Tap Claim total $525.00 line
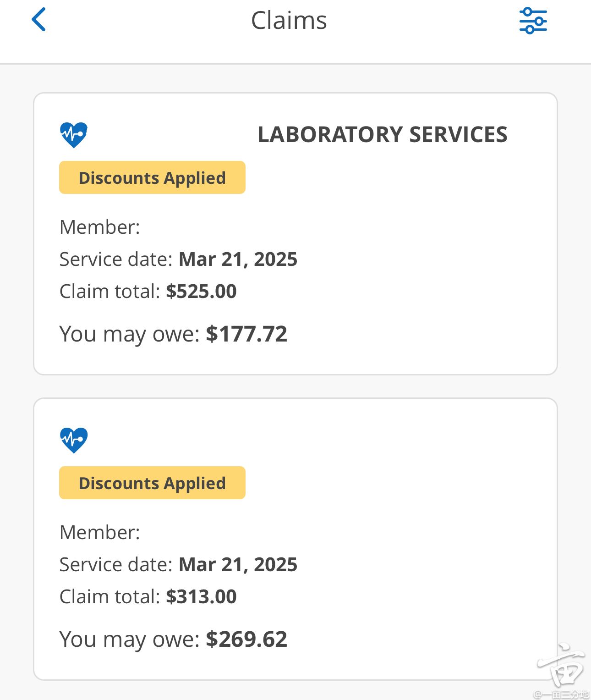 (x=148, y=291)
